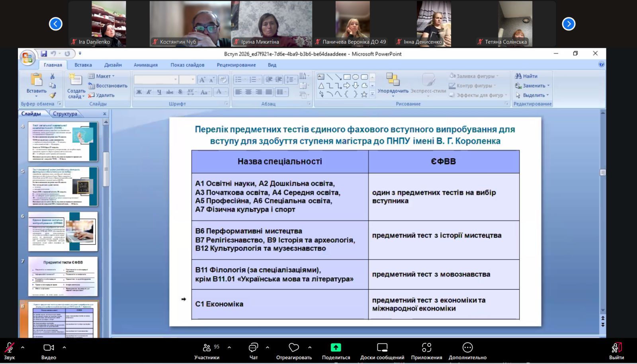Toggle bold (Ж) text formatting

[x=139, y=92]
